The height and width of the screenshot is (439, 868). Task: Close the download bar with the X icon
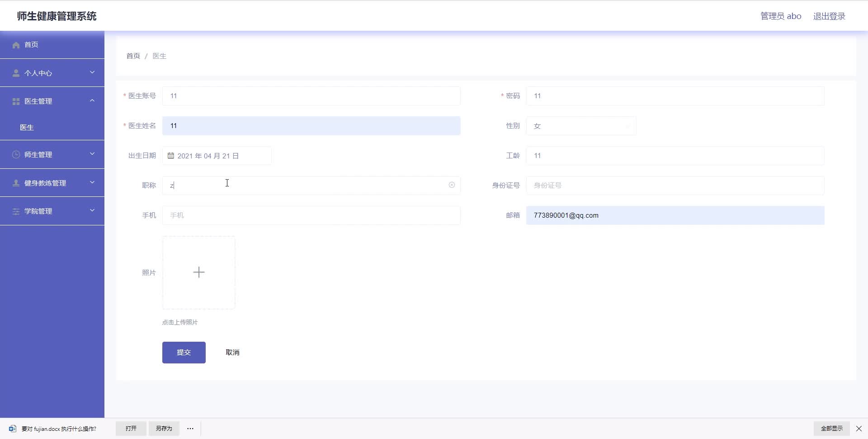(x=859, y=429)
